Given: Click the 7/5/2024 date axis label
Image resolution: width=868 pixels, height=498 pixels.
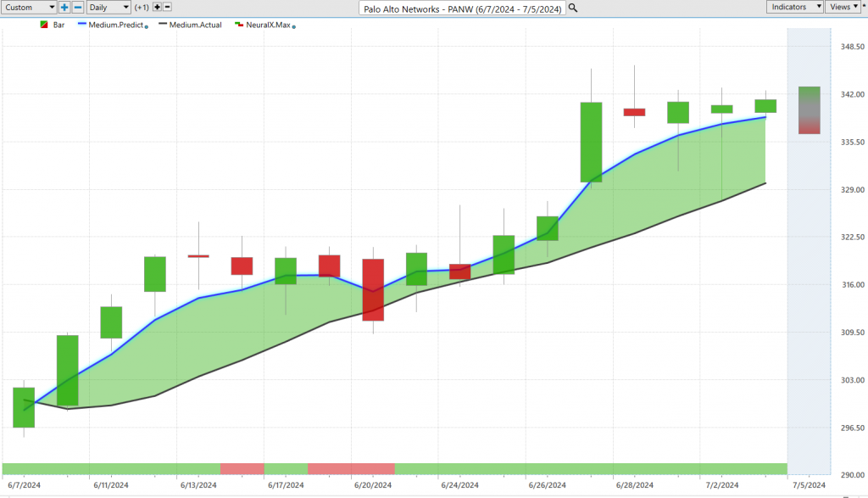Looking at the screenshot, I should (x=809, y=484).
